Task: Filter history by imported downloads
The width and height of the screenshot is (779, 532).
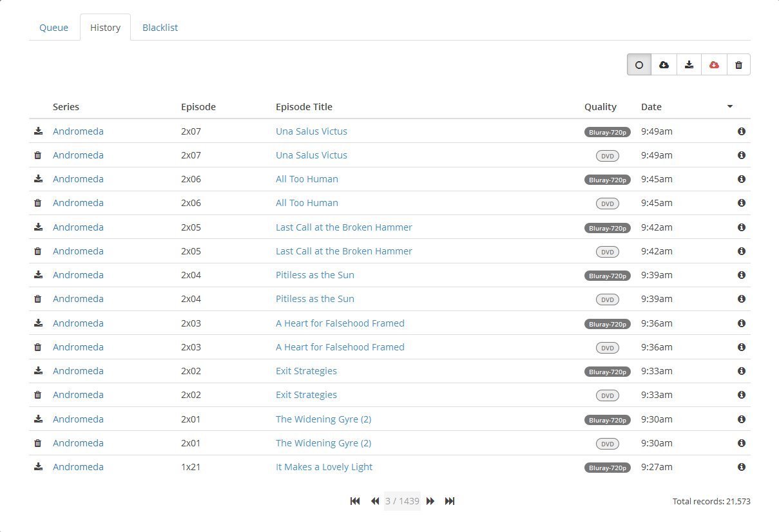Action: click(689, 64)
